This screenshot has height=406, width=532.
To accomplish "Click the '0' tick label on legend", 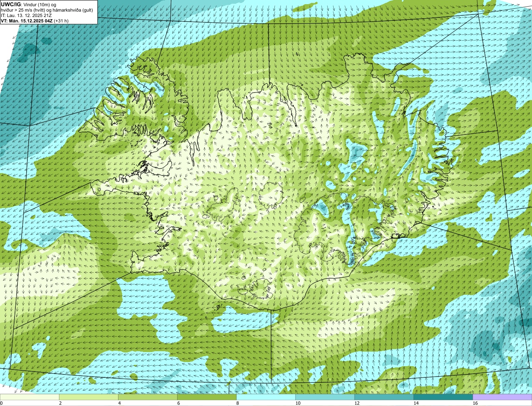I will (x=1, y=403).
